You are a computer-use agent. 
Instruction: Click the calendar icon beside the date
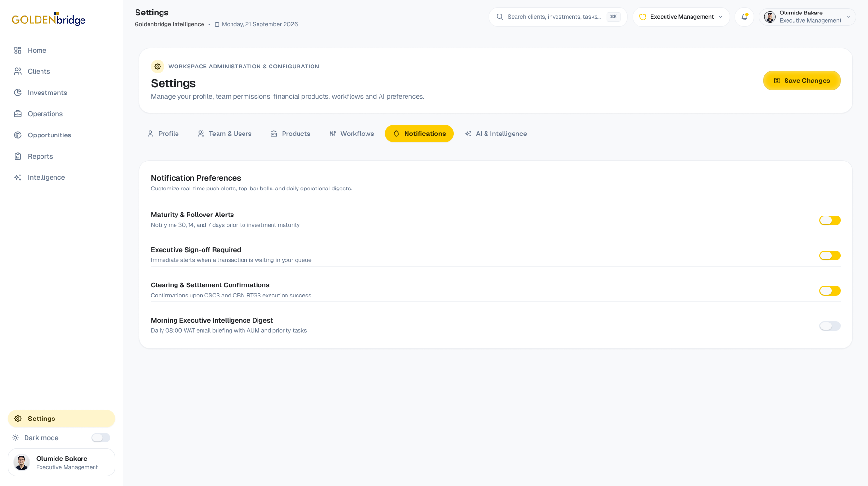(217, 24)
